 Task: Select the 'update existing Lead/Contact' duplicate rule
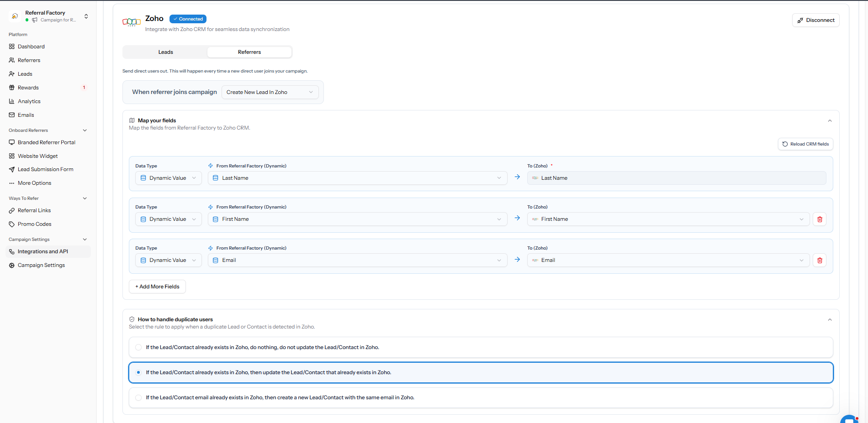pos(481,372)
